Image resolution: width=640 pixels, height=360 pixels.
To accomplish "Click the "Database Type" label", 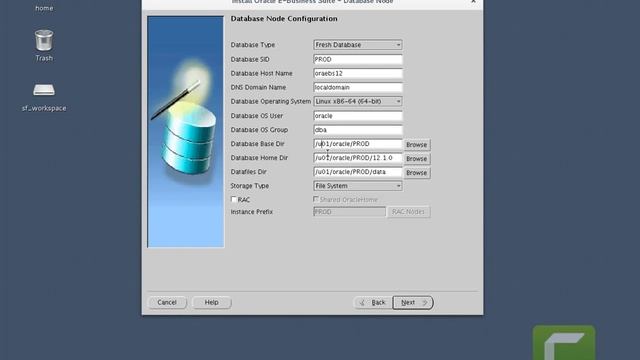I will (253, 45).
